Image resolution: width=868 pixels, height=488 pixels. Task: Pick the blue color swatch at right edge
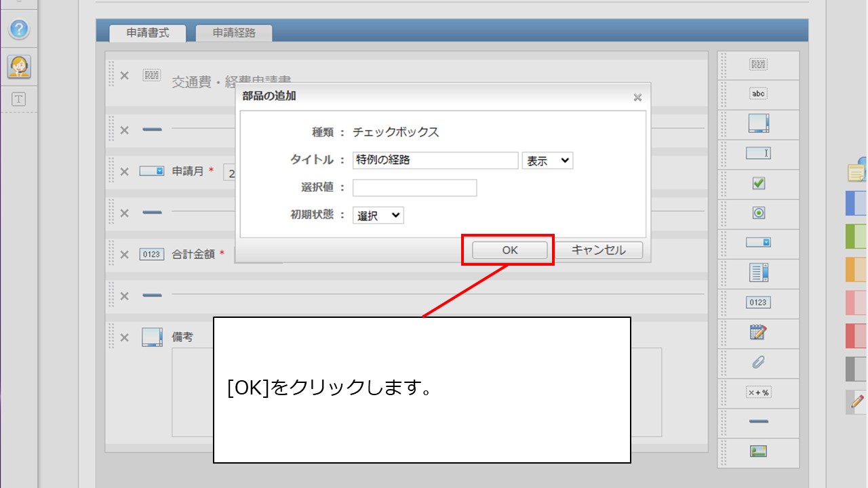click(x=857, y=203)
